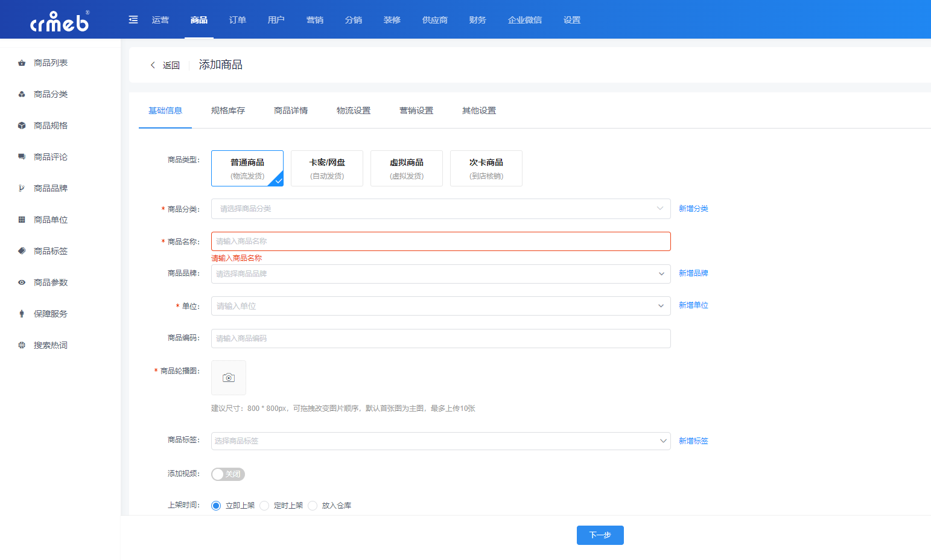Image resolution: width=931 pixels, height=560 pixels.
Task: Select the 放入仓库 radio option
Action: [x=313, y=506]
